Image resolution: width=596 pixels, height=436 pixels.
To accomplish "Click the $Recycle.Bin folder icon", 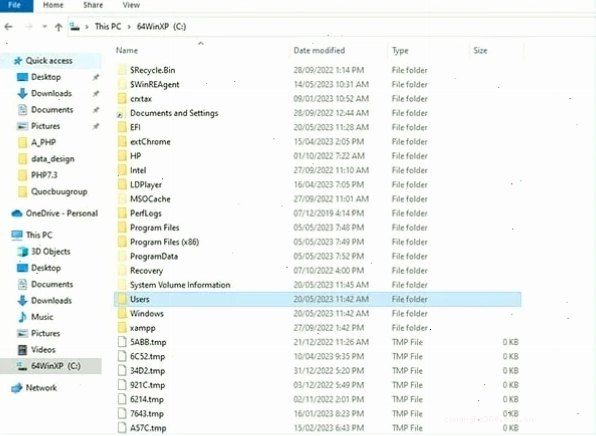I will click(122, 70).
